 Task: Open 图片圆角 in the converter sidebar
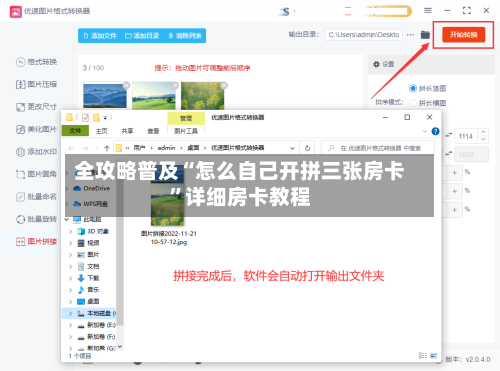(37, 174)
